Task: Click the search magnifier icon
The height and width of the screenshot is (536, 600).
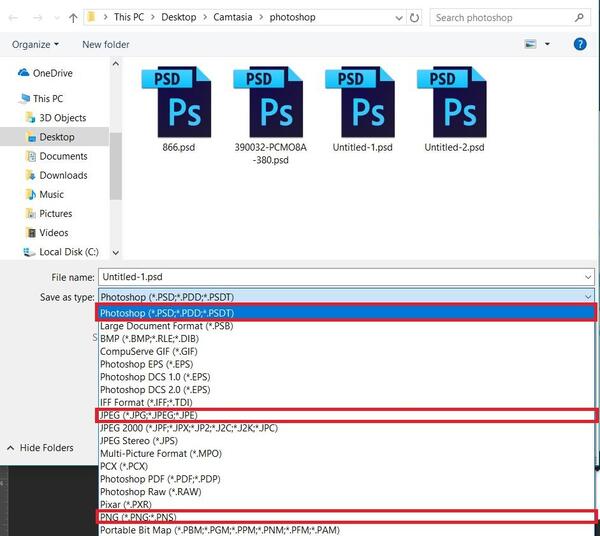Action: (x=579, y=17)
